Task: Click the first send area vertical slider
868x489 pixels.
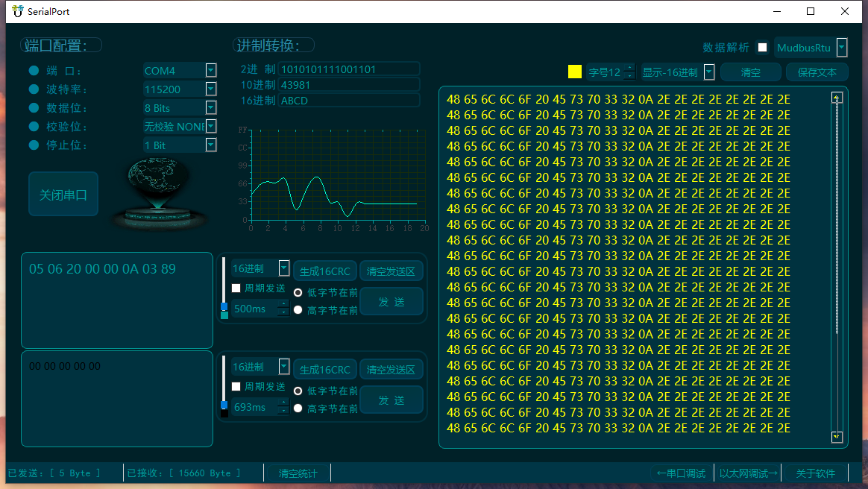Action: tap(224, 288)
